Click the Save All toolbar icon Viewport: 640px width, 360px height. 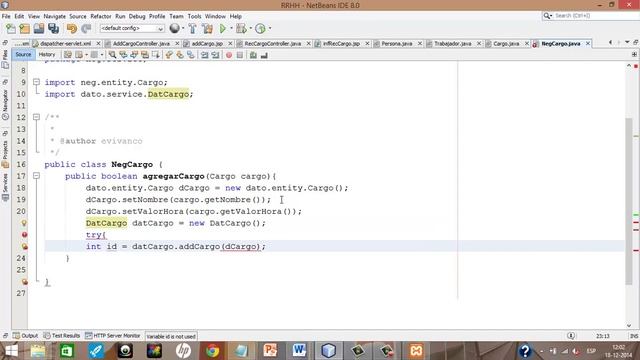pos(53,29)
